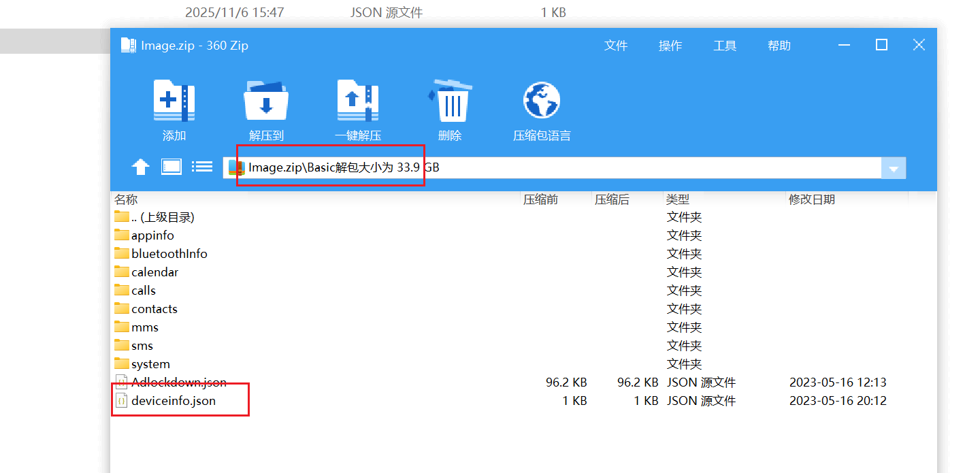
Task: Click the Image.zip\Basic address path field
Action: [x=544, y=167]
